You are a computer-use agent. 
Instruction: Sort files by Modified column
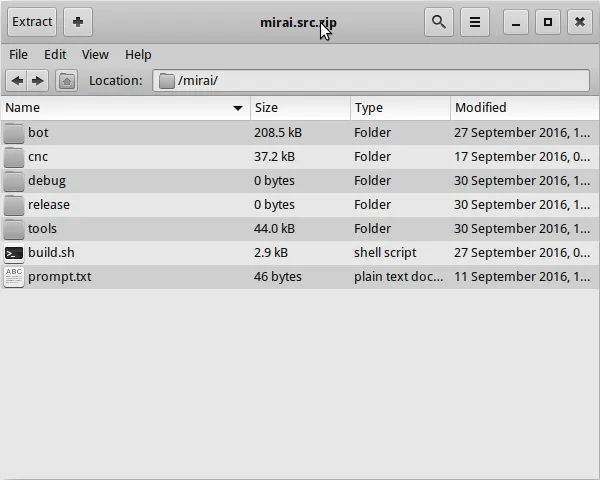tap(520, 108)
